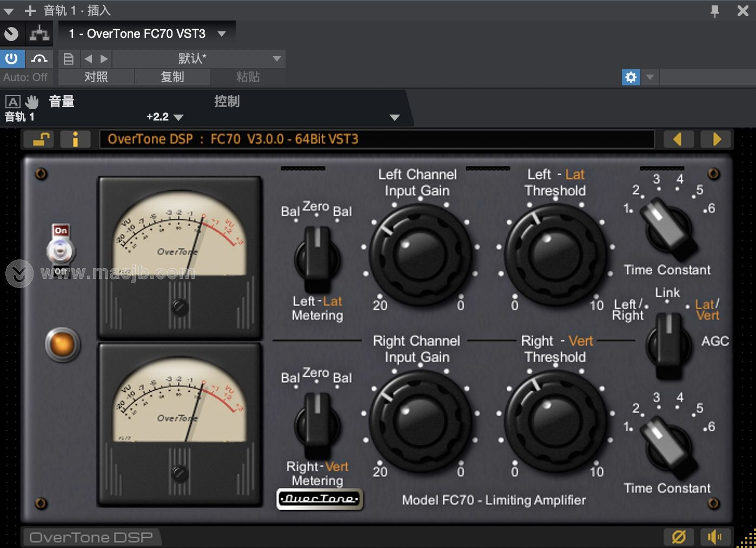Screen dimensions: 756x548
Task: Flip the Link AGC mode switch
Action: pyautogui.click(x=669, y=345)
